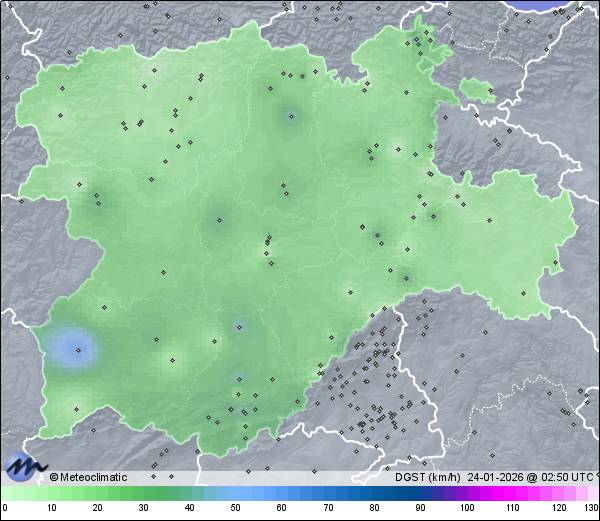The height and width of the screenshot is (521, 600).
Task: Select the 30 km/h green scale color
Action: point(143,494)
